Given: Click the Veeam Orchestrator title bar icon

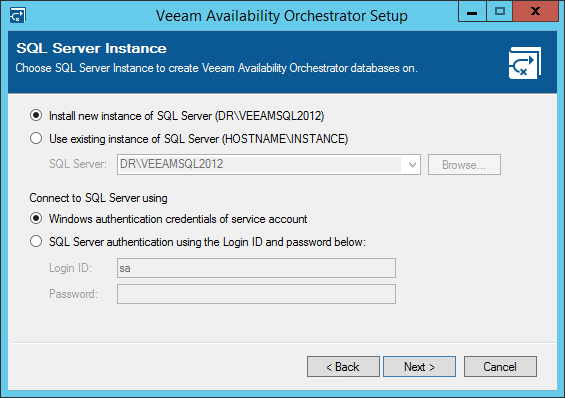Looking at the screenshot, I should pos(17,15).
